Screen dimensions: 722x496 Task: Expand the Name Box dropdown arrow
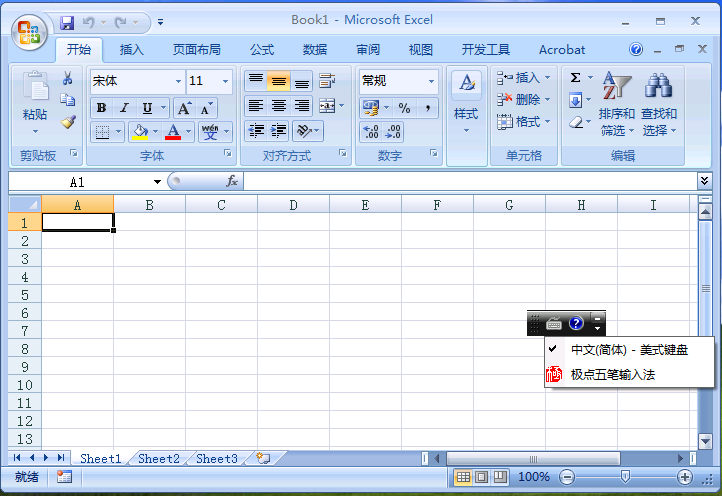tap(157, 182)
